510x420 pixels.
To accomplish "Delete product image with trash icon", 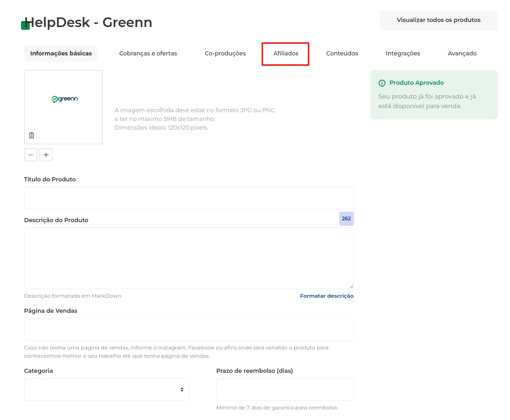I will [32, 135].
